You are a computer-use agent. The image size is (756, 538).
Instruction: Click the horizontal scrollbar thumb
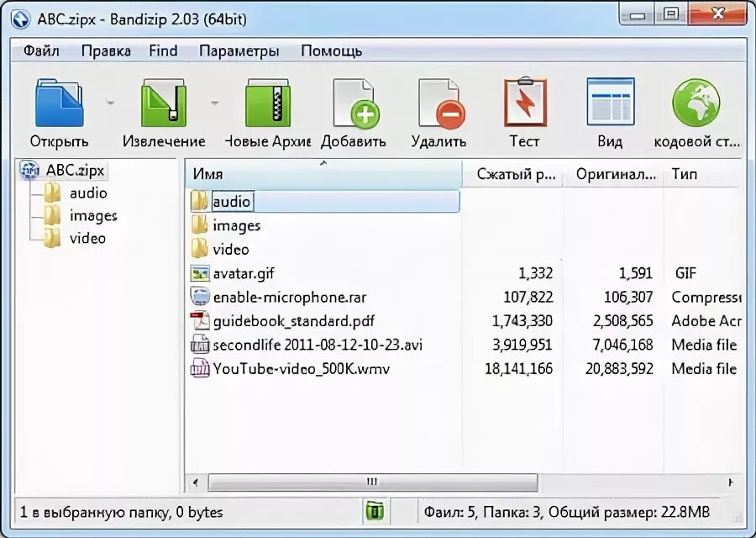pyautogui.click(x=373, y=482)
